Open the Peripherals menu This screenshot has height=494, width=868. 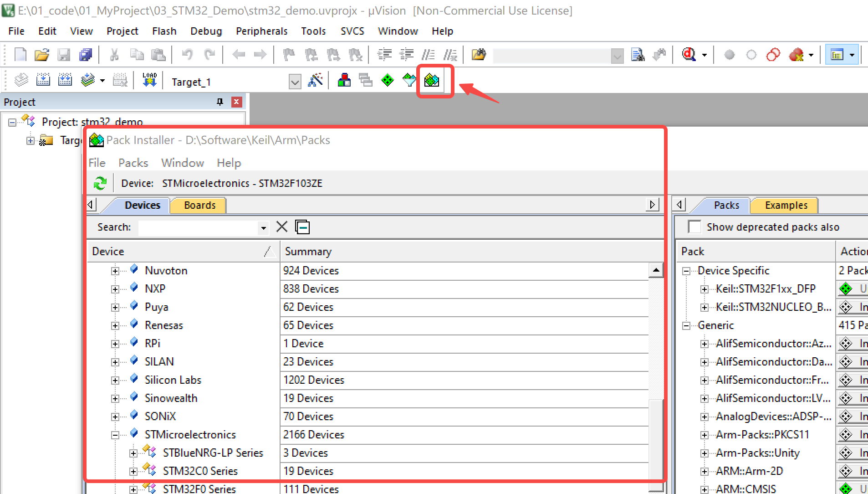[261, 31]
